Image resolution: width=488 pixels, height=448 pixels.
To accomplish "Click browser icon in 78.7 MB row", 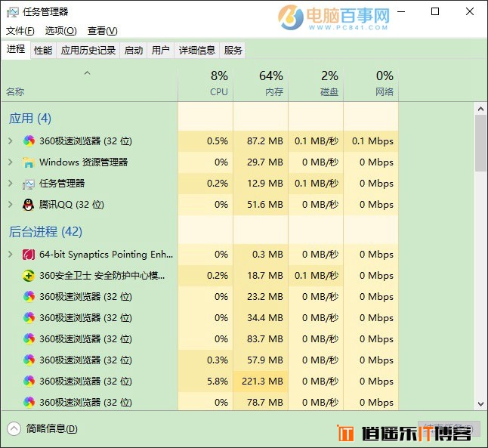I will [x=29, y=402].
